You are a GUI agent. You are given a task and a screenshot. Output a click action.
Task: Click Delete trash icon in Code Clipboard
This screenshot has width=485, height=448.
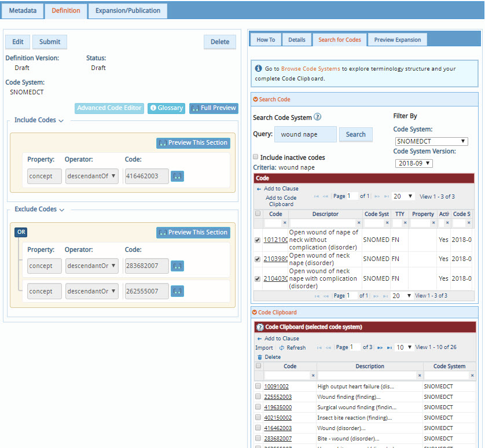point(259,357)
